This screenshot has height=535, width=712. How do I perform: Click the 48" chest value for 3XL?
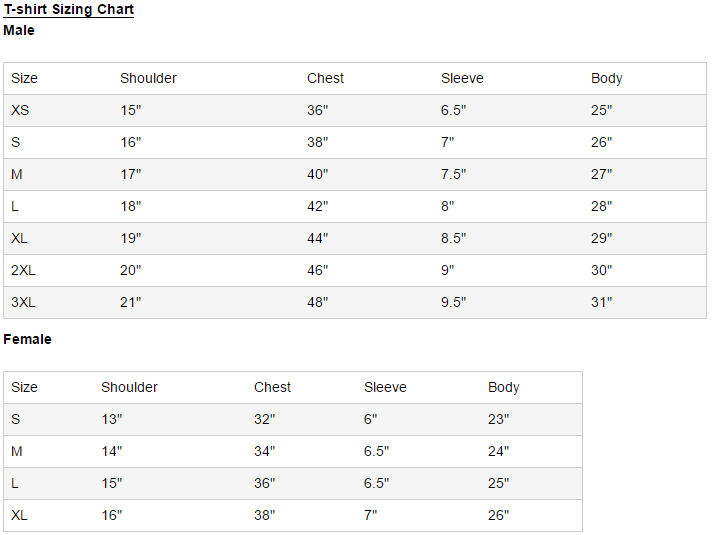(x=317, y=302)
